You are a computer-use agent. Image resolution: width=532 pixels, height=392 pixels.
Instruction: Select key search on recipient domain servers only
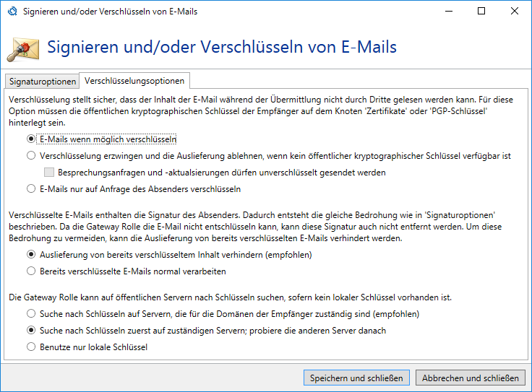[x=30, y=314]
